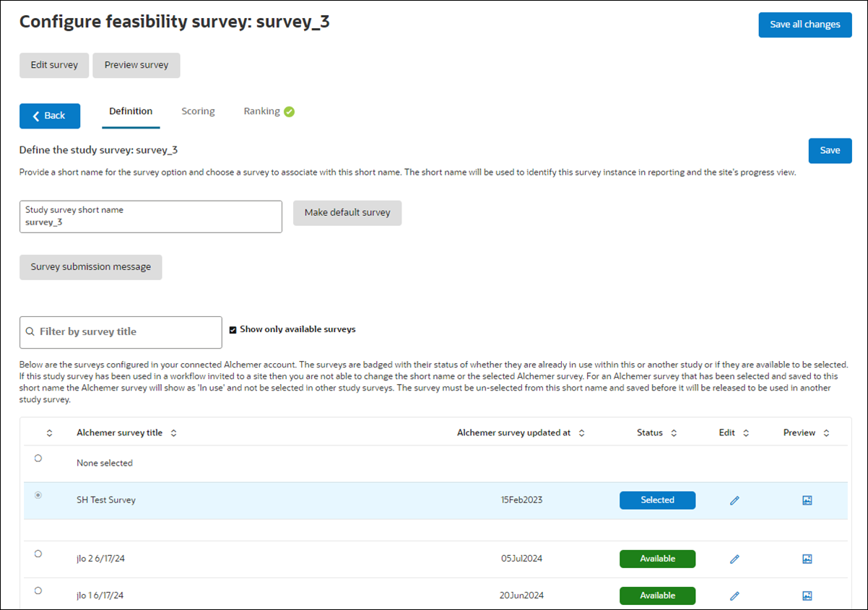Open the Definition tab
Viewport: 868px width, 610px height.
click(x=131, y=111)
